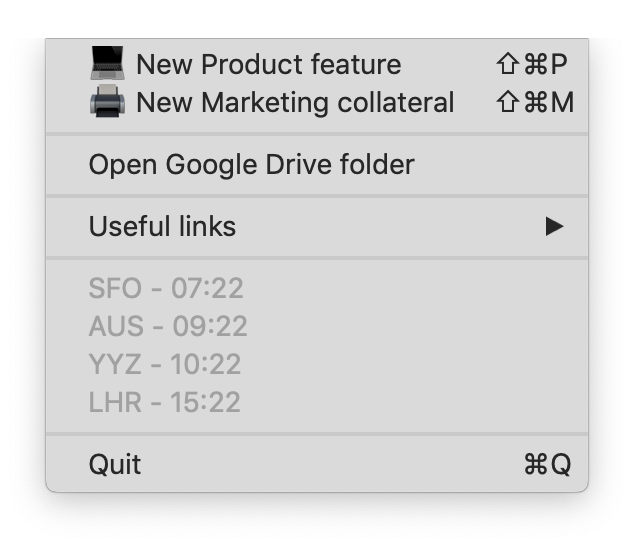Select the New Product feature menu item
The width and height of the screenshot is (634, 546).
point(268,64)
